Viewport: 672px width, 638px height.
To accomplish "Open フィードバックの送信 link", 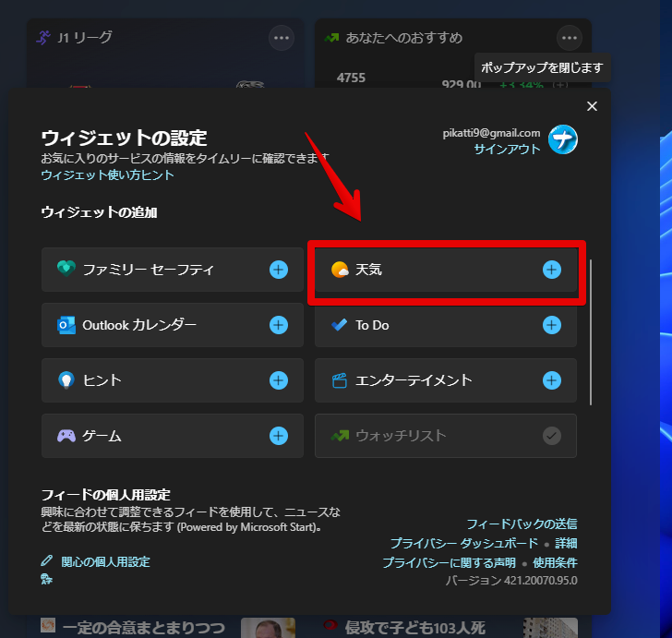I will [522, 524].
